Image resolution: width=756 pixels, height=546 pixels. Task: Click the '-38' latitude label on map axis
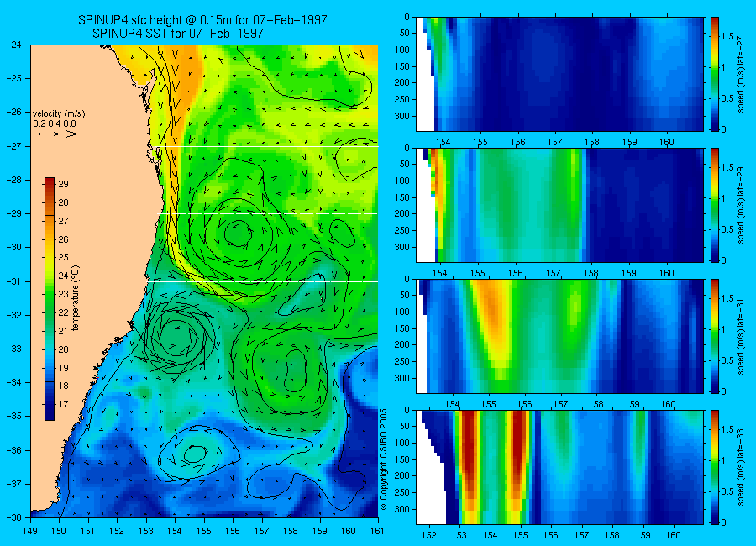[x=13, y=517]
